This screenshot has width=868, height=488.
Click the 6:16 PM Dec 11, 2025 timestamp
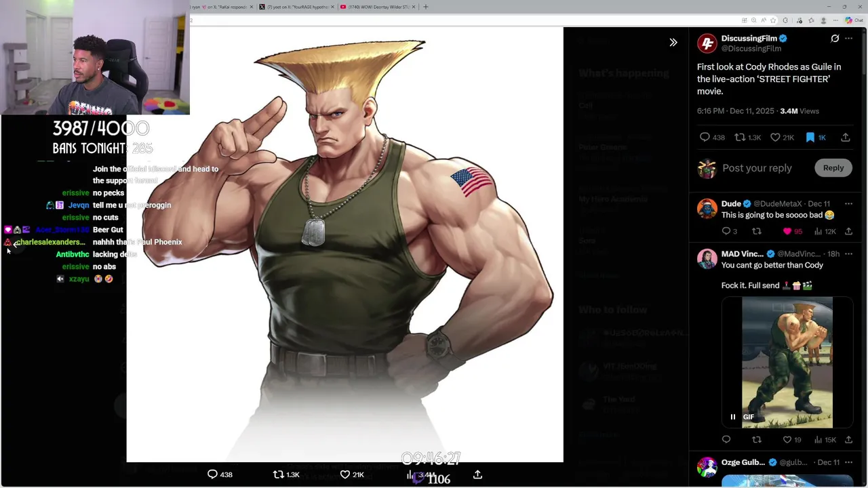coord(736,110)
